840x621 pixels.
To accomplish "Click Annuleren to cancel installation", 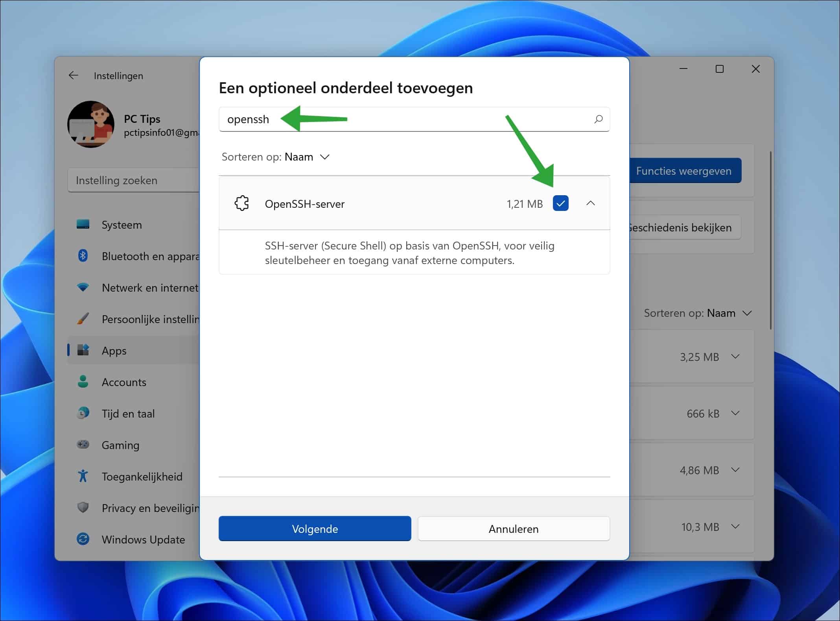I will tap(513, 529).
